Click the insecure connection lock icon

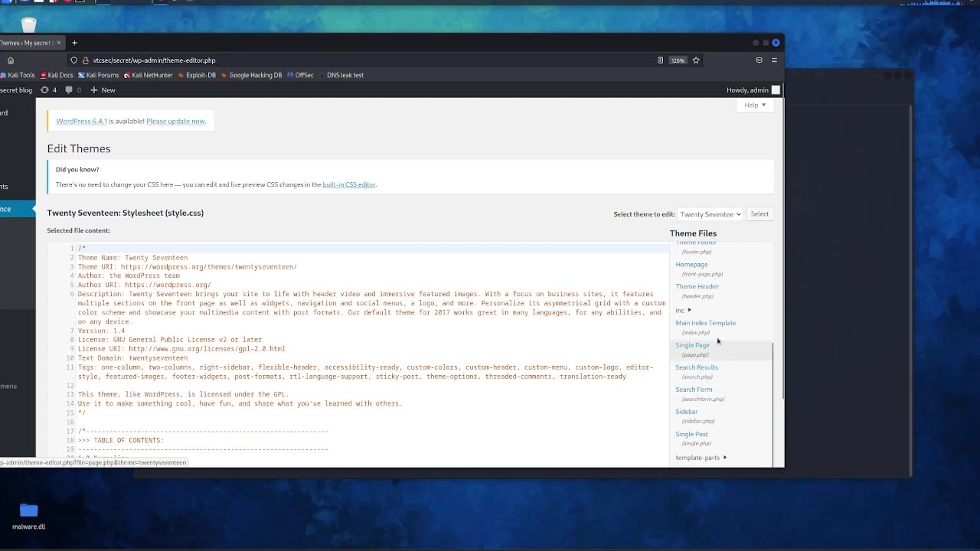[86, 60]
